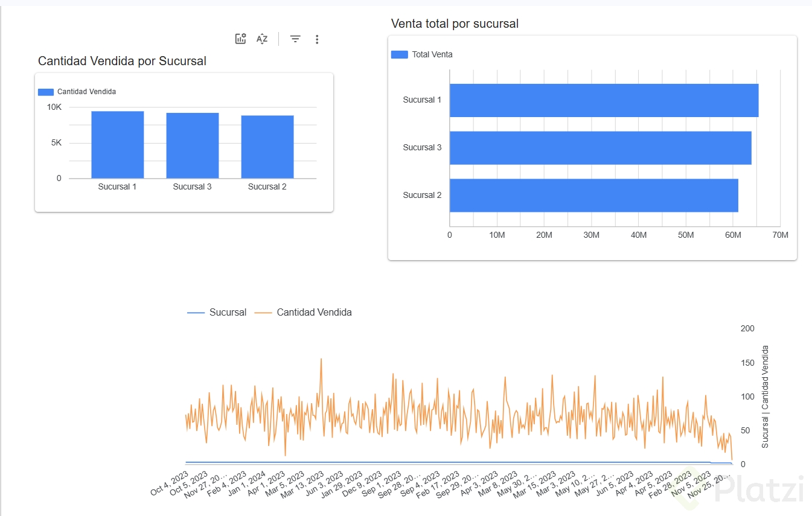Image resolution: width=812 pixels, height=516 pixels.
Task: Click the Sucursal 1 horizontal sales bar
Action: (604, 100)
